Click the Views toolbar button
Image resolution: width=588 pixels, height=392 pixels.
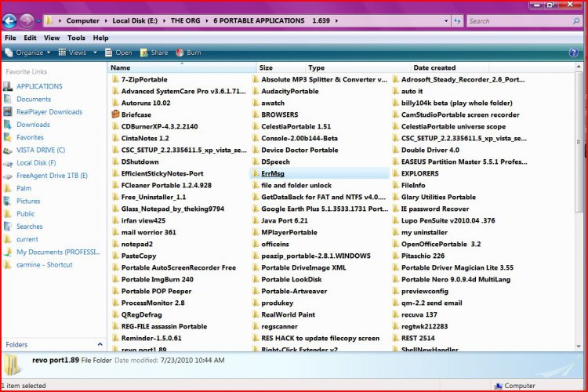[x=73, y=53]
